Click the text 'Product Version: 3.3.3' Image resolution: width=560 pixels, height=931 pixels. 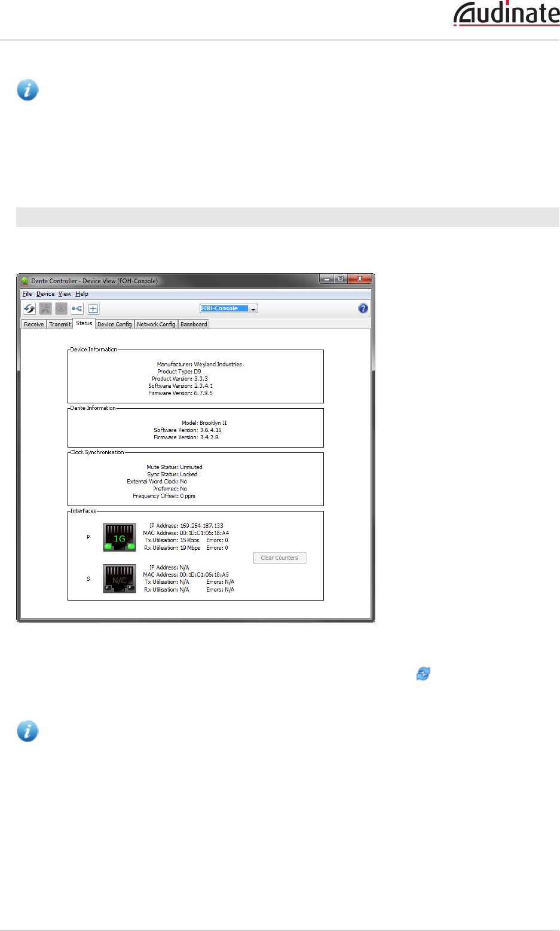[x=180, y=378]
